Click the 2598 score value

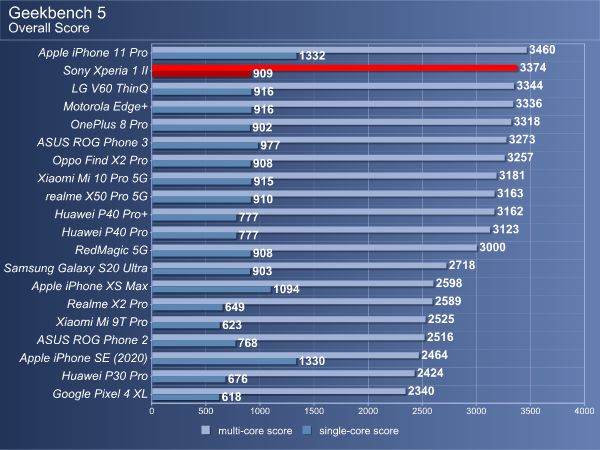tap(449, 284)
